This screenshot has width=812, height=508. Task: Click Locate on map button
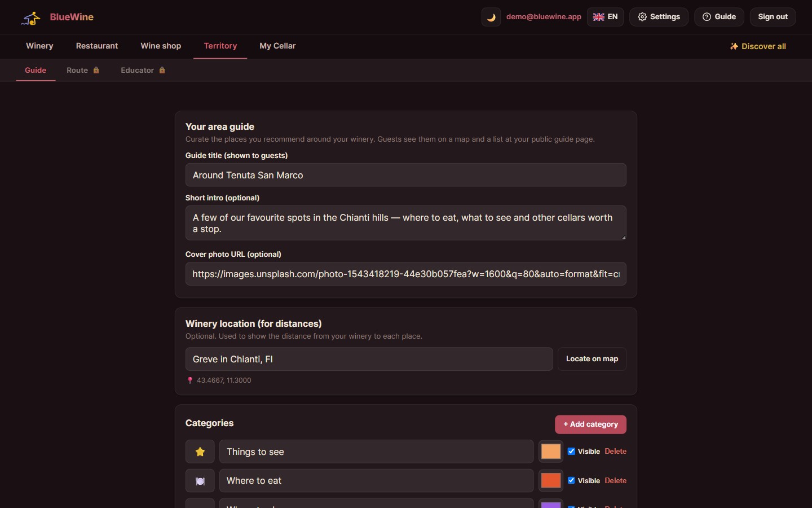point(592,359)
